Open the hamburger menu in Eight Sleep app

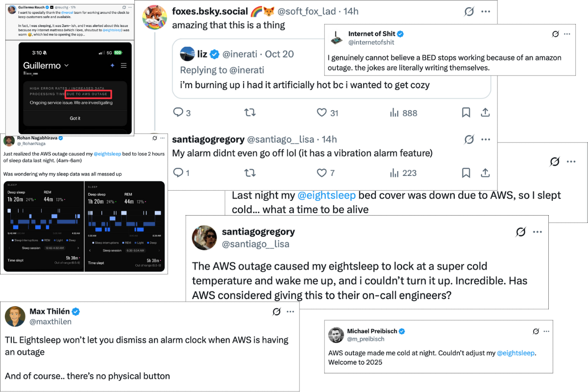click(123, 65)
